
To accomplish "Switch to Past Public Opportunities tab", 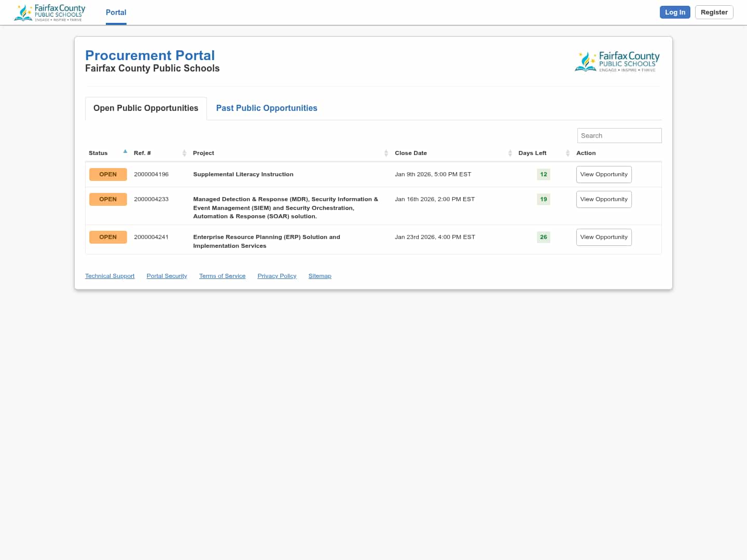I will pos(267,108).
